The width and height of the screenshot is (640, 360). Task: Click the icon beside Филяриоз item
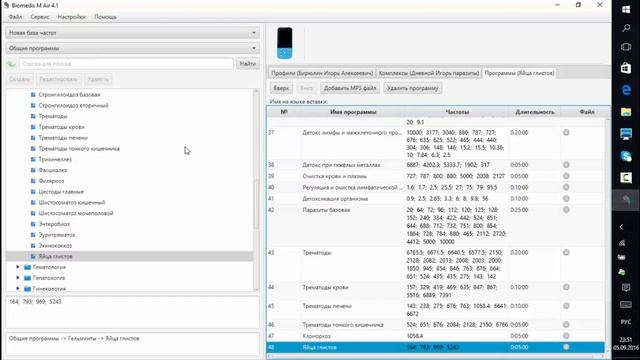33,181
